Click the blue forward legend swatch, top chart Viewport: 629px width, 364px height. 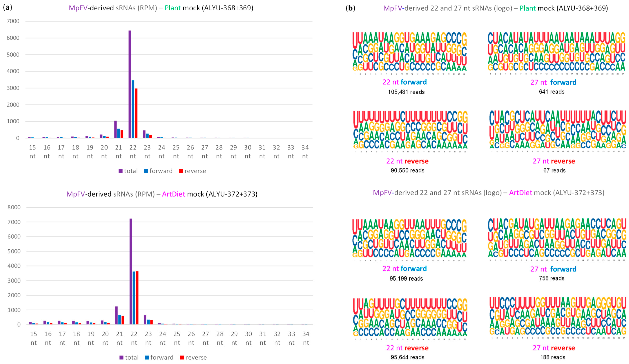point(146,171)
